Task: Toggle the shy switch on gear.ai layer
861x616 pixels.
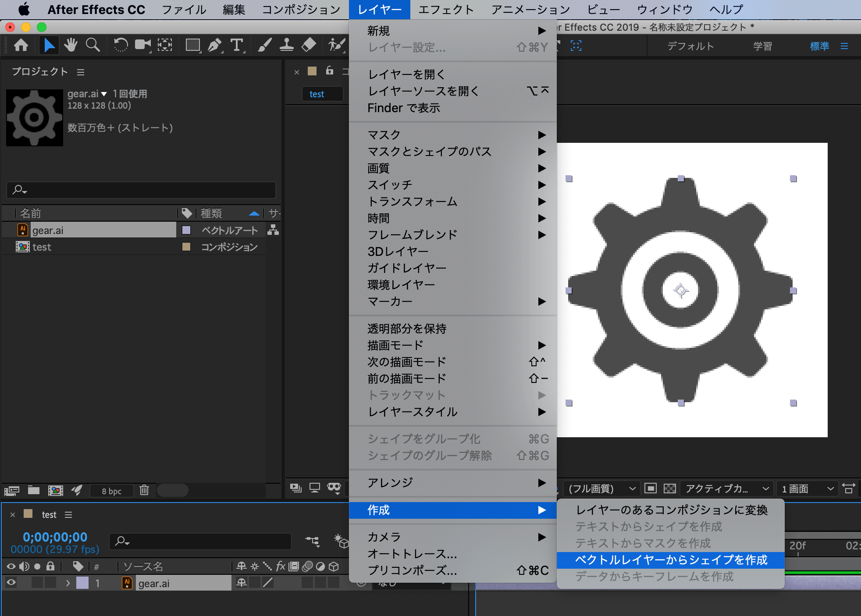Action: (x=242, y=582)
